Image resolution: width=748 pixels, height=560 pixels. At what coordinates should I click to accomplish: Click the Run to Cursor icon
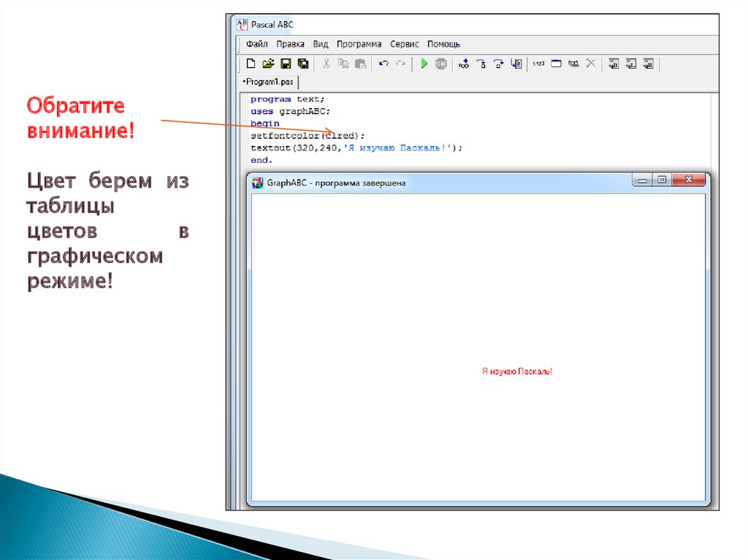coord(516,64)
